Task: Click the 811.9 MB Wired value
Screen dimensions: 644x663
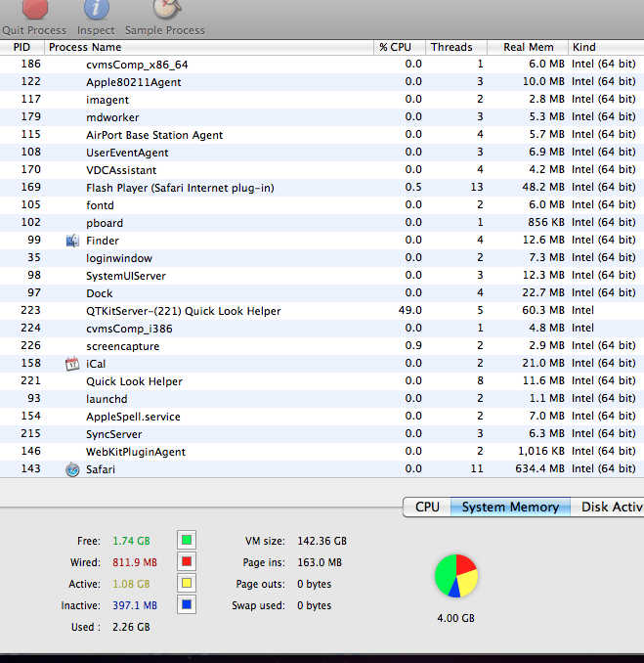Action: coord(135,562)
